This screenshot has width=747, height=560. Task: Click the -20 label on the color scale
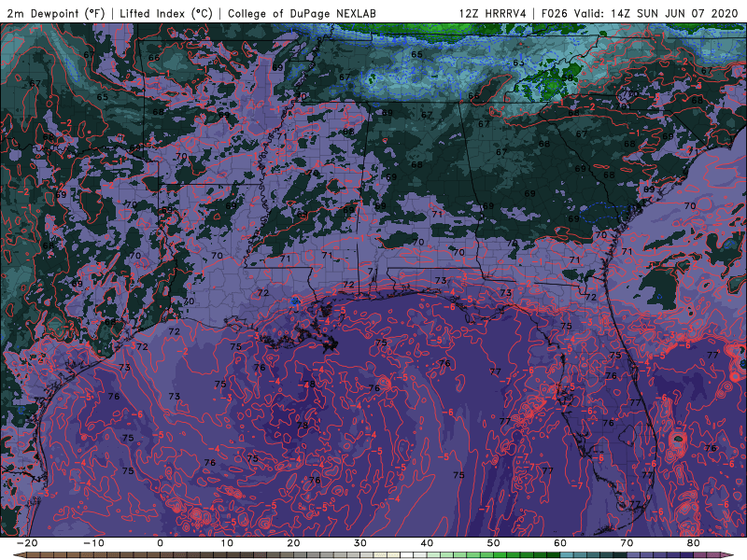click(27, 543)
